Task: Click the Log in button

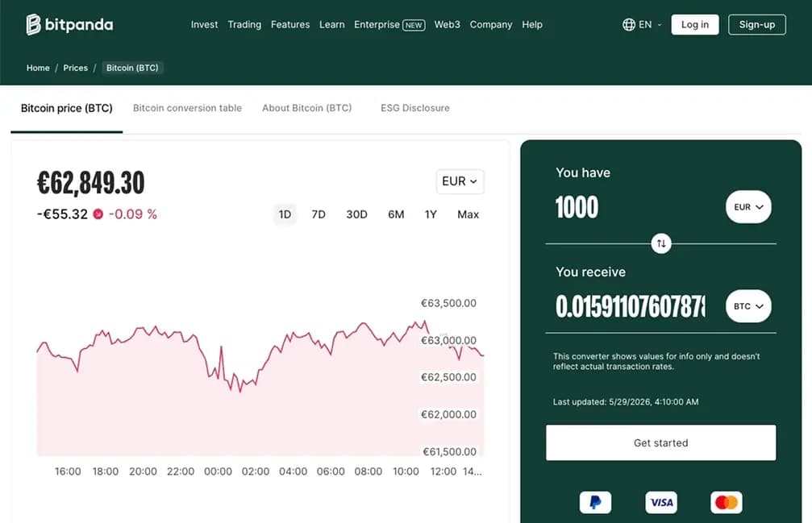Action: [695, 24]
